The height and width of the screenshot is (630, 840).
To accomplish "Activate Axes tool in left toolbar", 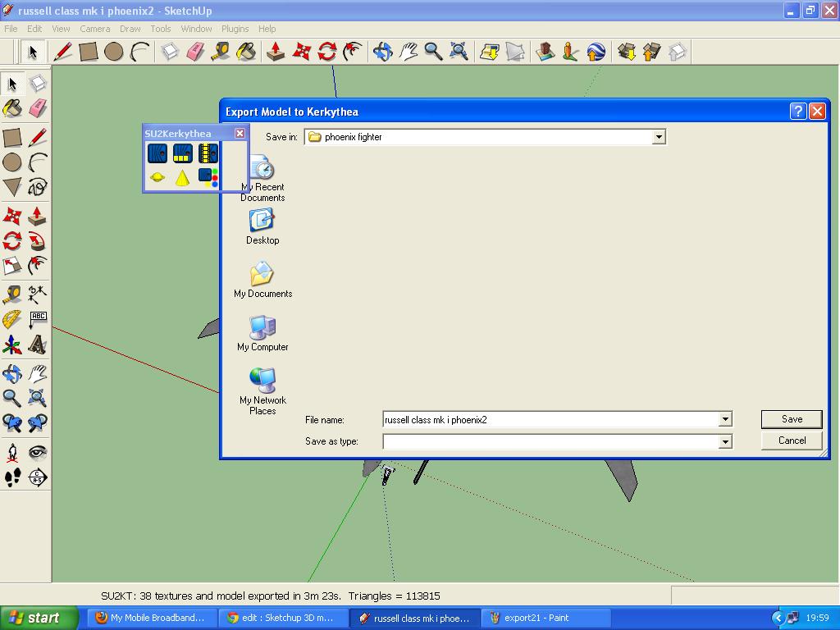I will [12, 345].
